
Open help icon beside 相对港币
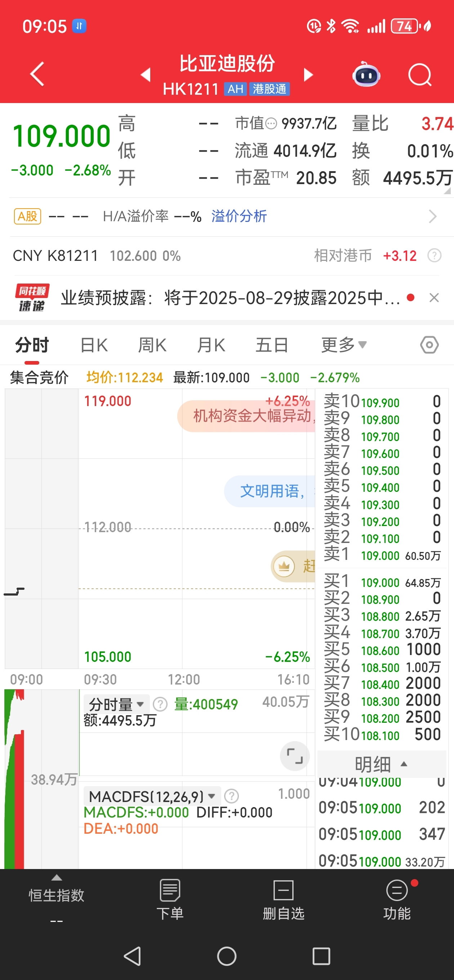[434, 256]
